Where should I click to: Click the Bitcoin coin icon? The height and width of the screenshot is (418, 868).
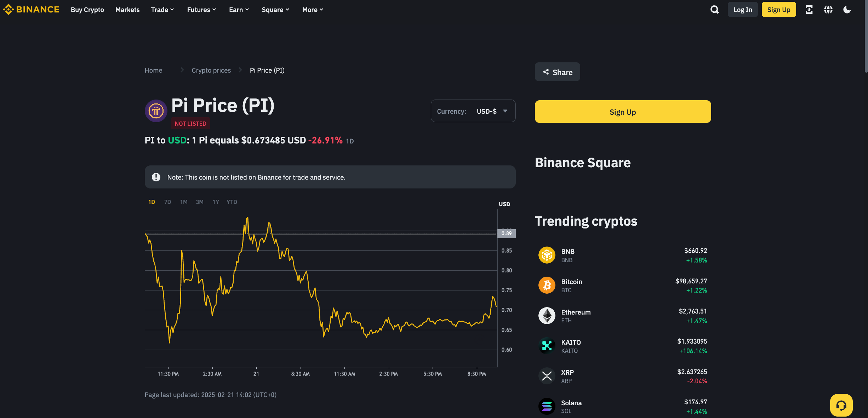[547, 285]
